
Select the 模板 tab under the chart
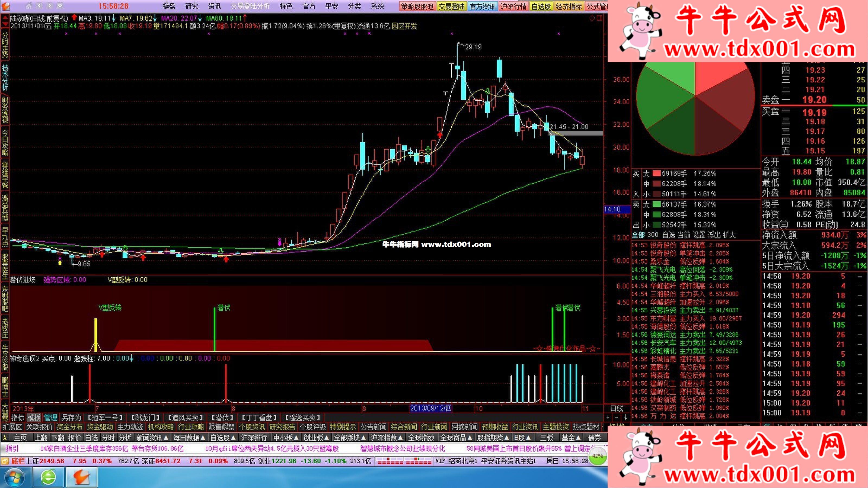point(34,418)
